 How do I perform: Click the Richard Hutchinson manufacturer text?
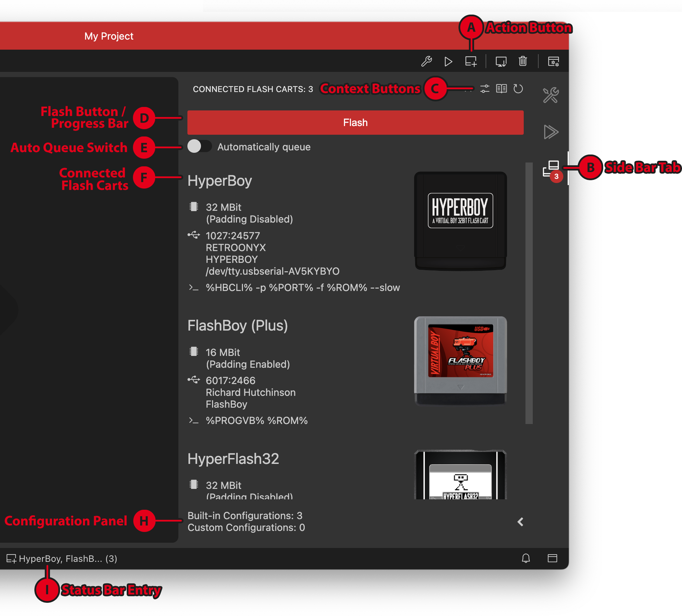pyautogui.click(x=251, y=392)
